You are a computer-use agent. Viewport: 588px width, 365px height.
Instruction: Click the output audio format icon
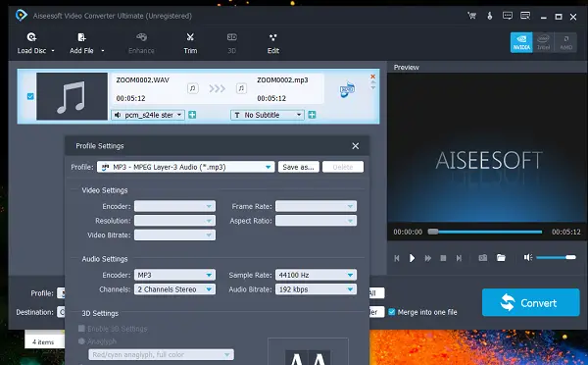[x=241, y=88]
